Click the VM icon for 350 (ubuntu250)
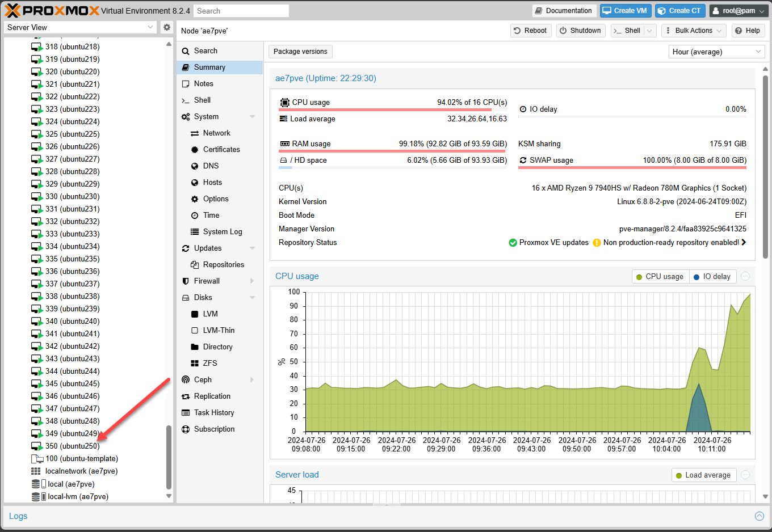Screen dimensions: 772x532 point(37,446)
